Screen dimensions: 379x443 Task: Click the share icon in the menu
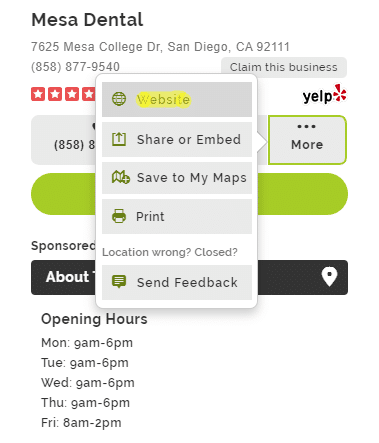(119, 139)
